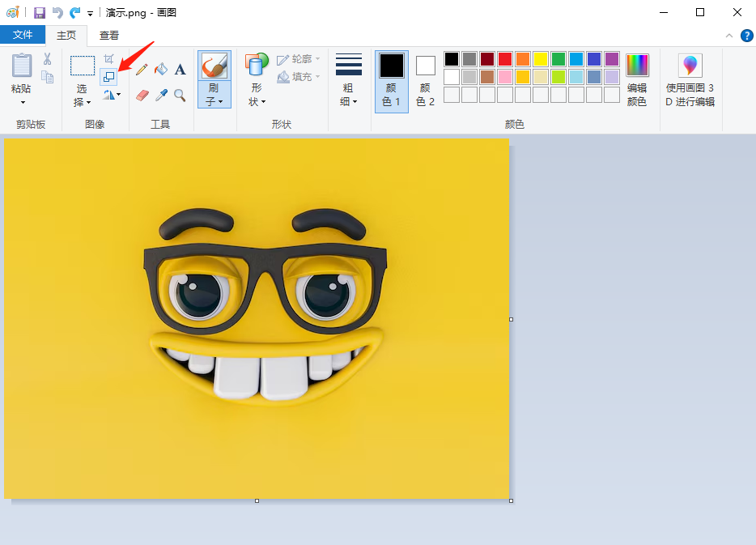The image size is (756, 545).
Task: Select the Pencil tool
Action: pos(142,70)
